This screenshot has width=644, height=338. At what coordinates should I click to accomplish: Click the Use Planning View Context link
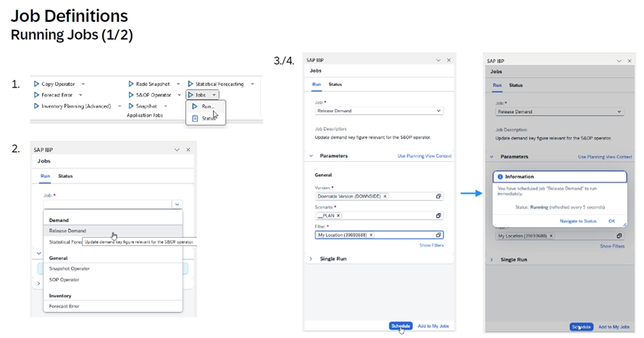[424, 156]
